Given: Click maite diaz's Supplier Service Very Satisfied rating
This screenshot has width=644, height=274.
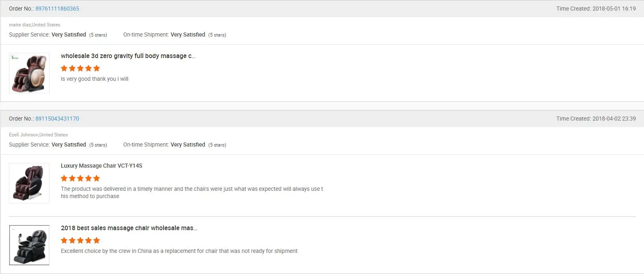Looking at the screenshot, I should click(x=69, y=35).
